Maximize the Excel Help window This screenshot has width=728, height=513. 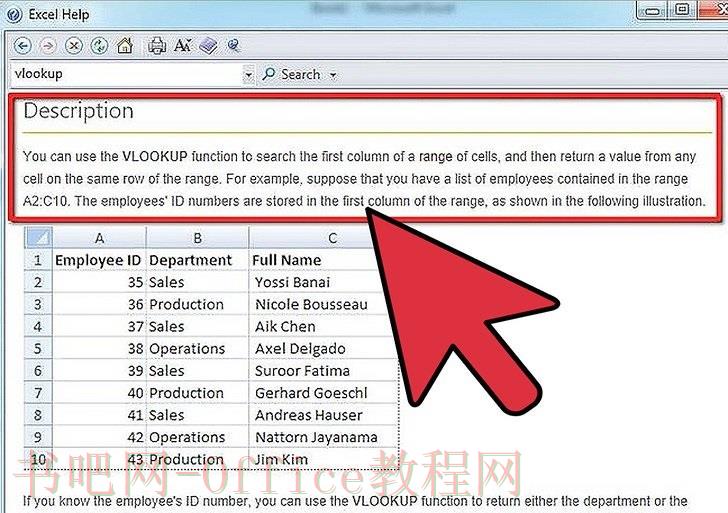[682, 10]
